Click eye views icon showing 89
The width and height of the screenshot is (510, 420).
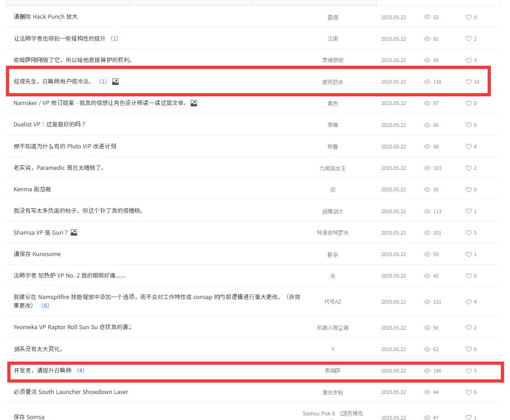pos(427,60)
